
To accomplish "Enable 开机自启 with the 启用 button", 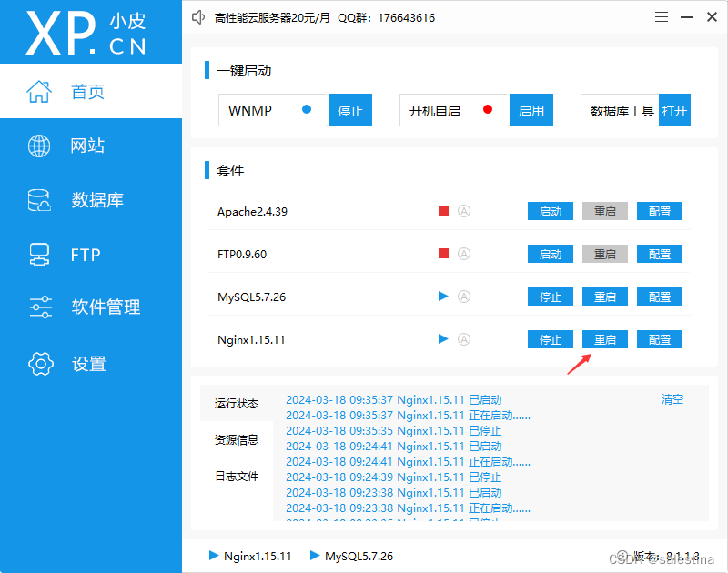I will point(531,111).
